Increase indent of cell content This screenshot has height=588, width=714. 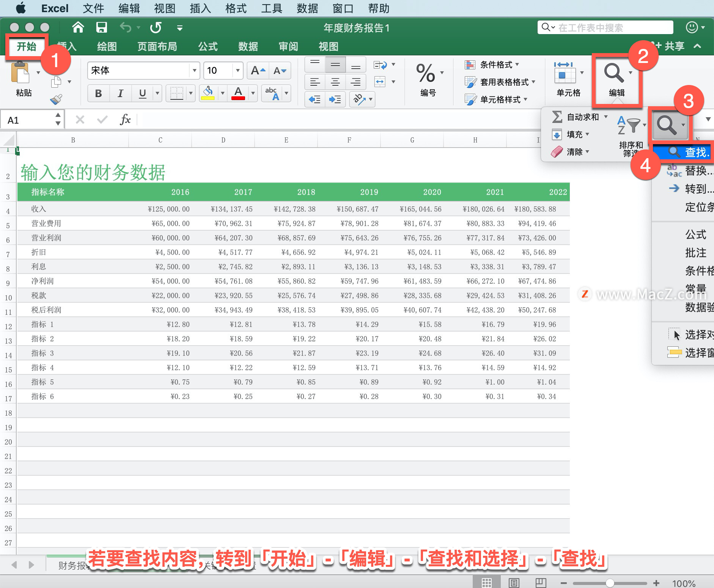[x=335, y=99]
